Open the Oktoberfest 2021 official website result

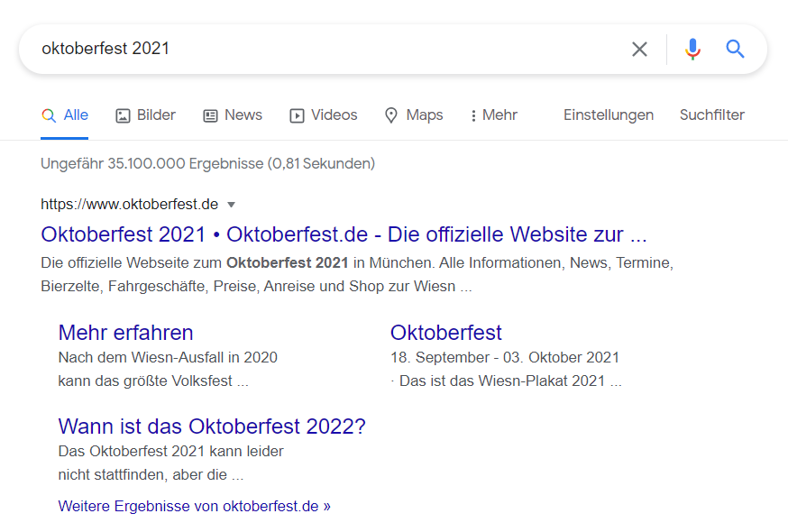point(344,234)
